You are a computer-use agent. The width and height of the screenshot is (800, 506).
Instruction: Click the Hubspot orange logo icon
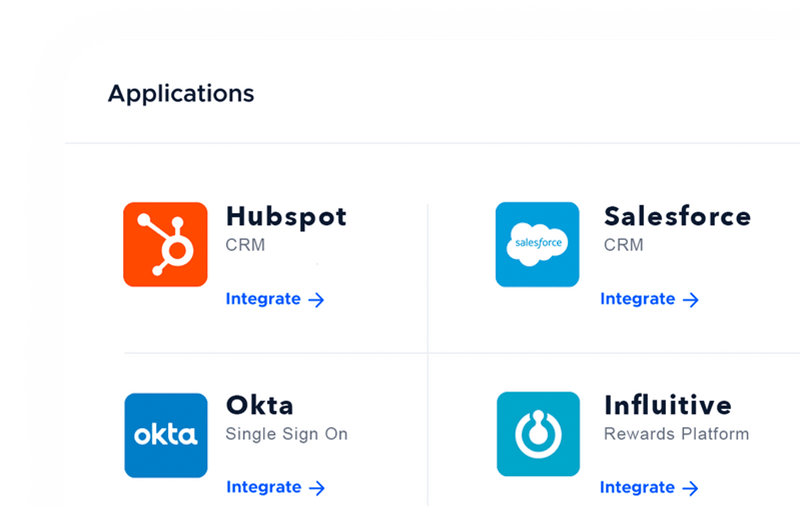pos(165,244)
